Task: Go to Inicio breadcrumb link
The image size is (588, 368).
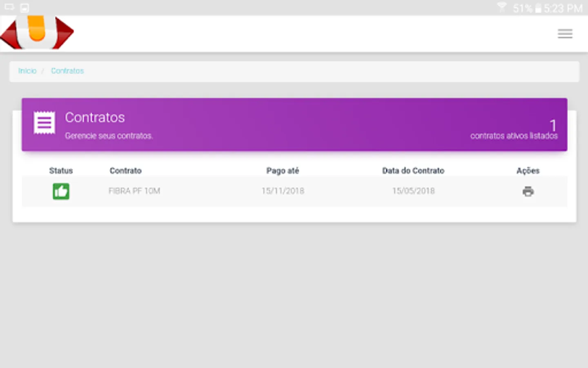Action: [x=27, y=71]
